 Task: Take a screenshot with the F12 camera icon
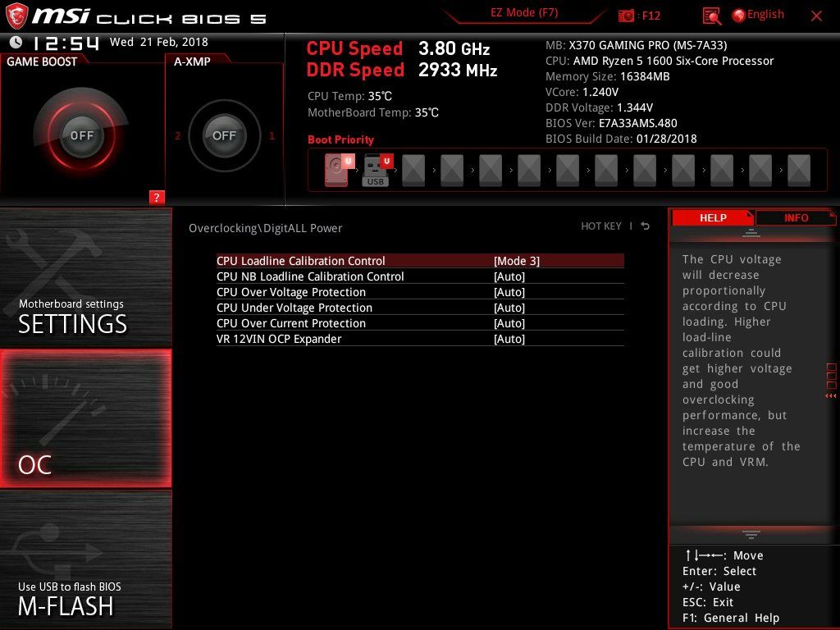[x=626, y=16]
